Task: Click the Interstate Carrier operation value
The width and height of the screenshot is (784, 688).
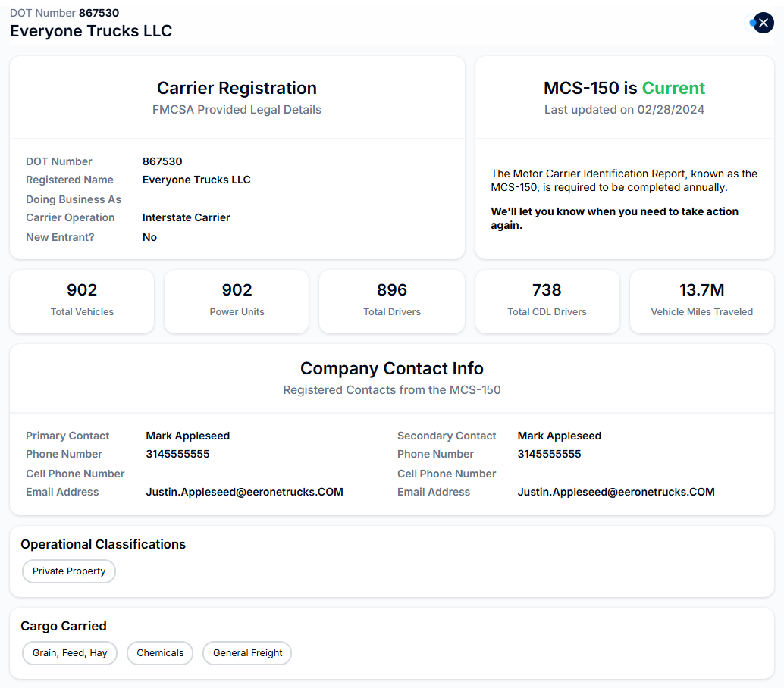Action: 186,217
